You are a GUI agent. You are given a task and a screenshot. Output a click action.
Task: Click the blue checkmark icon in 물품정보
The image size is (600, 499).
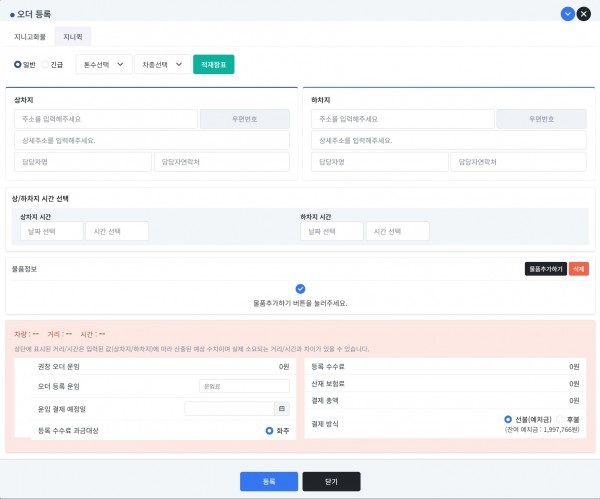point(300,289)
